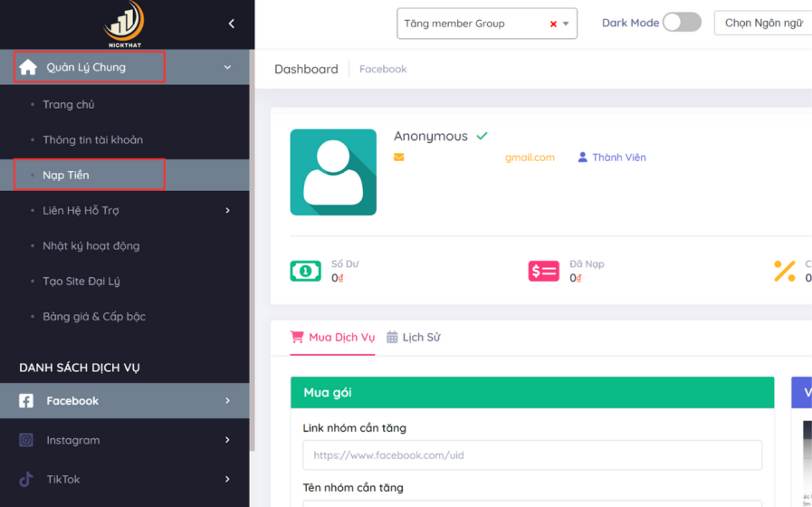Click the shopping cart icon on Mua Dịch Vụ
The image size is (812, 507).
pyautogui.click(x=297, y=337)
